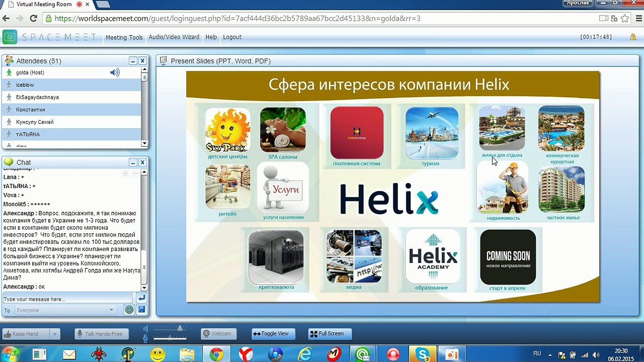Image resolution: width=644 pixels, height=362 pixels.
Task: Click Logout in the top menu
Action: click(232, 37)
